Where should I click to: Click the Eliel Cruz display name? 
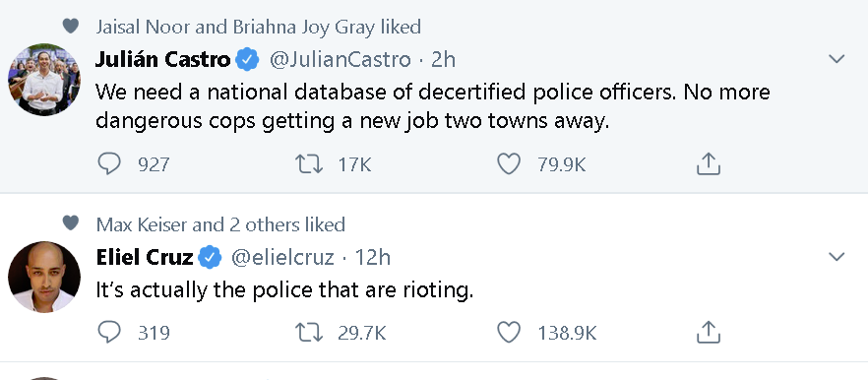click(145, 258)
